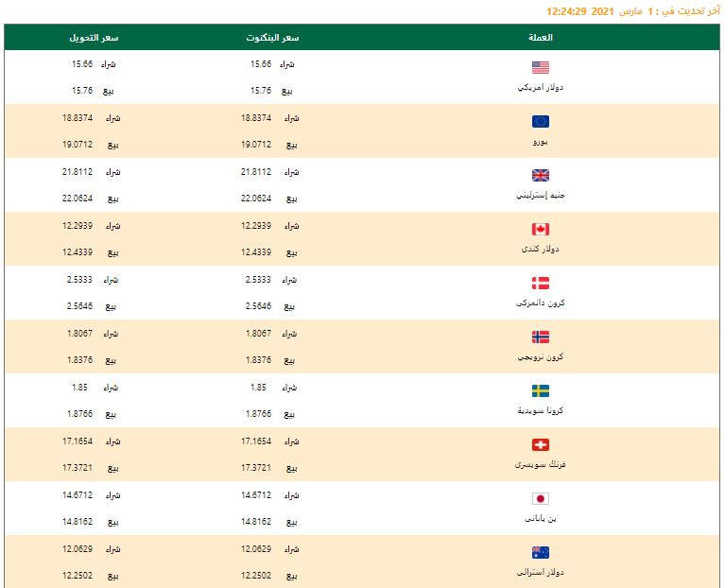Click the العملة column header
The image size is (725, 588).
[541, 37]
